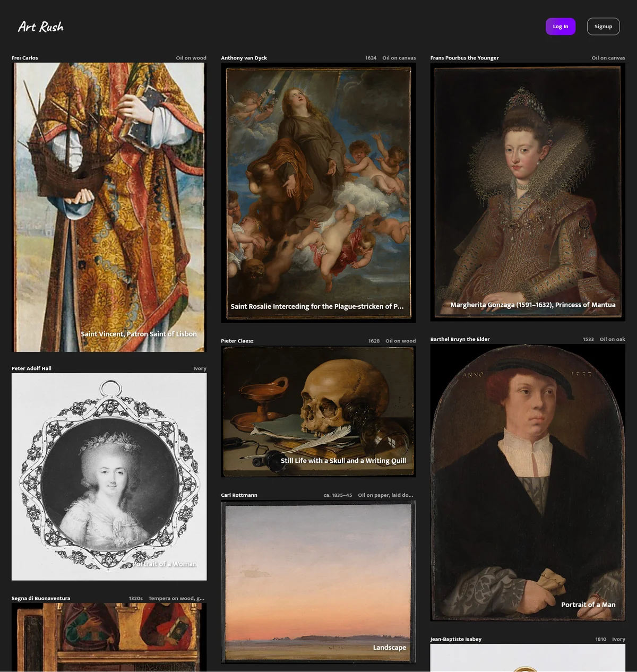Viewport: 637px width, 672px height.
Task: Click the Tempera on wood, g... label
Action: (x=176, y=598)
